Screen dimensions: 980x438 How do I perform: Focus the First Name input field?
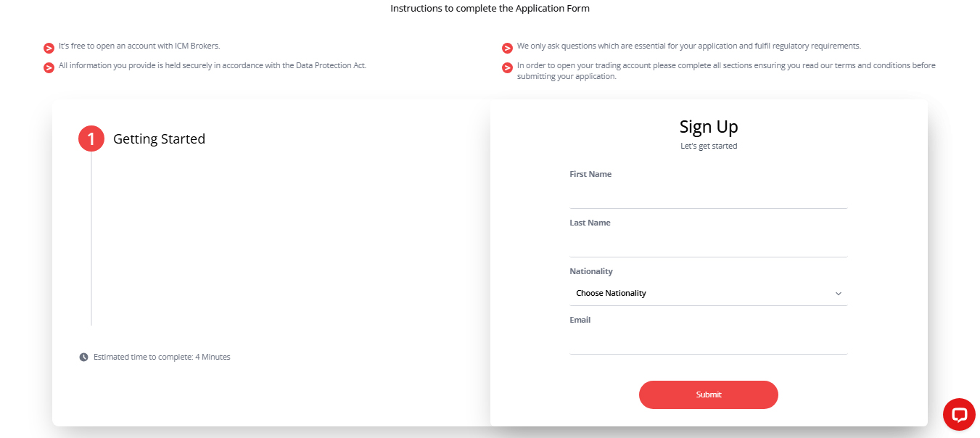click(x=709, y=196)
